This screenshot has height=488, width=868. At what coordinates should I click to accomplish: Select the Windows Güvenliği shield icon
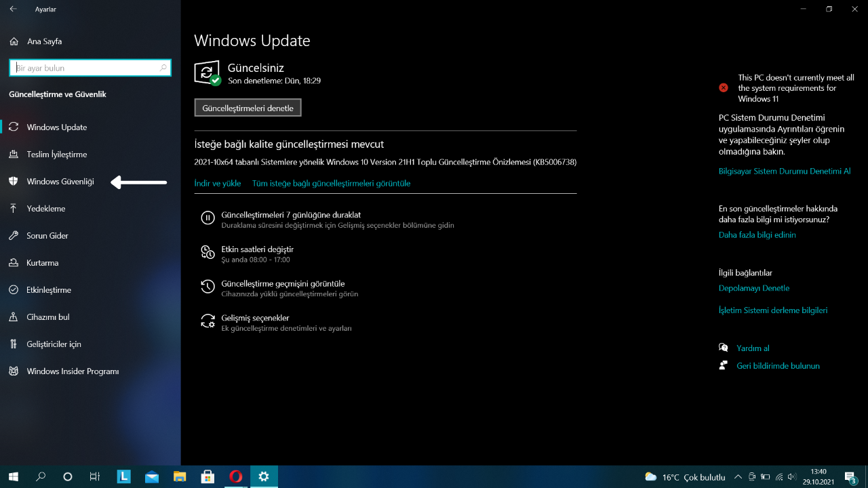point(14,181)
